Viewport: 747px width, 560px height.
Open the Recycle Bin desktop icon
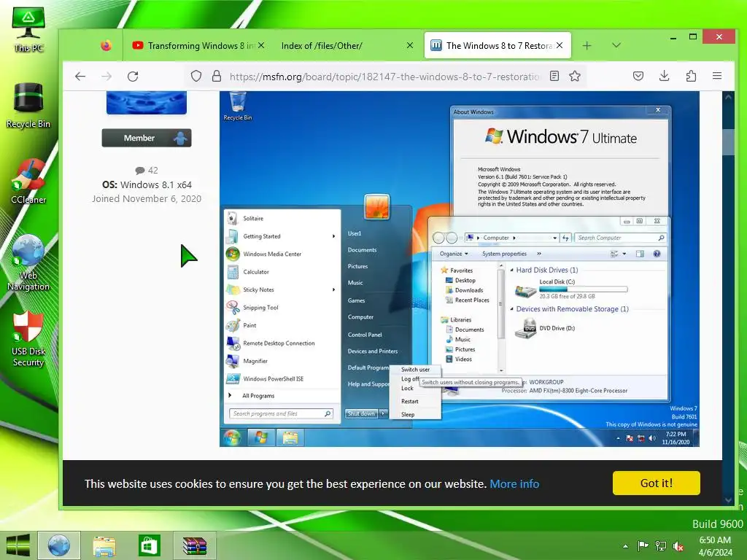point(28,105)
